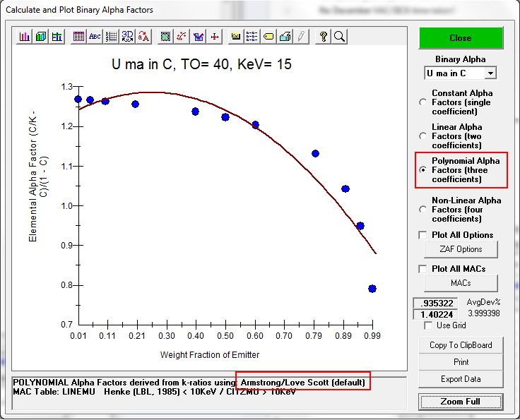The width and height of the screenshot is (520, 420).
Task: Select Constant Alpha Factors radio button
Action: click(x=423, y=102)
